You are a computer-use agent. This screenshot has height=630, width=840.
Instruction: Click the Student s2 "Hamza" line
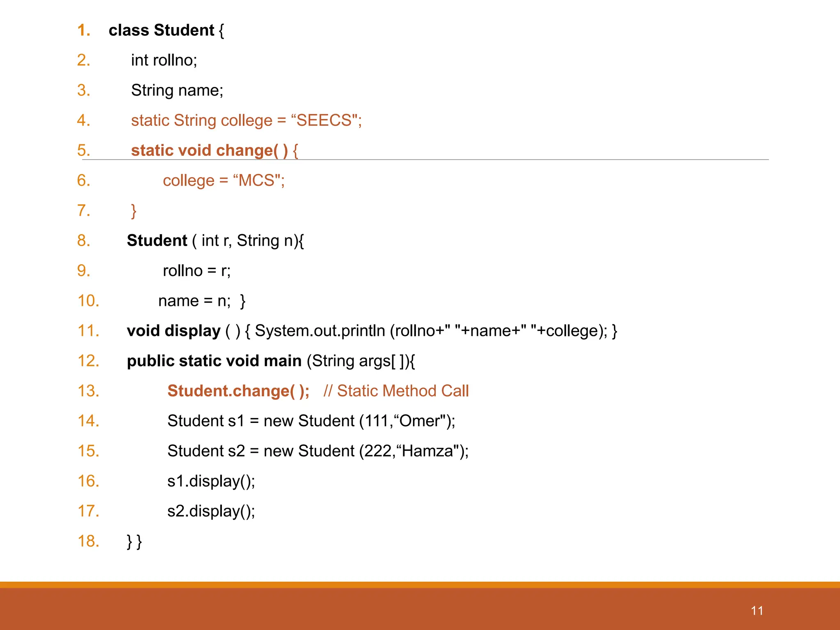point(318,451)
